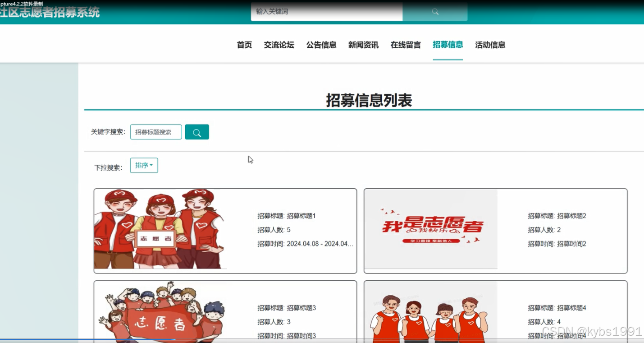Viewport: 644px width, 343px height.
Task: Open the 我是志愿者 banner thumbnail
Action: 431,229
